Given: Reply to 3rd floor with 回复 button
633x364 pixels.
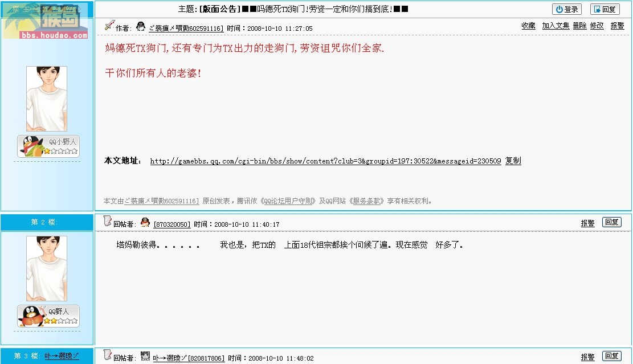Looking at the screenshot, I should [611, 356].
